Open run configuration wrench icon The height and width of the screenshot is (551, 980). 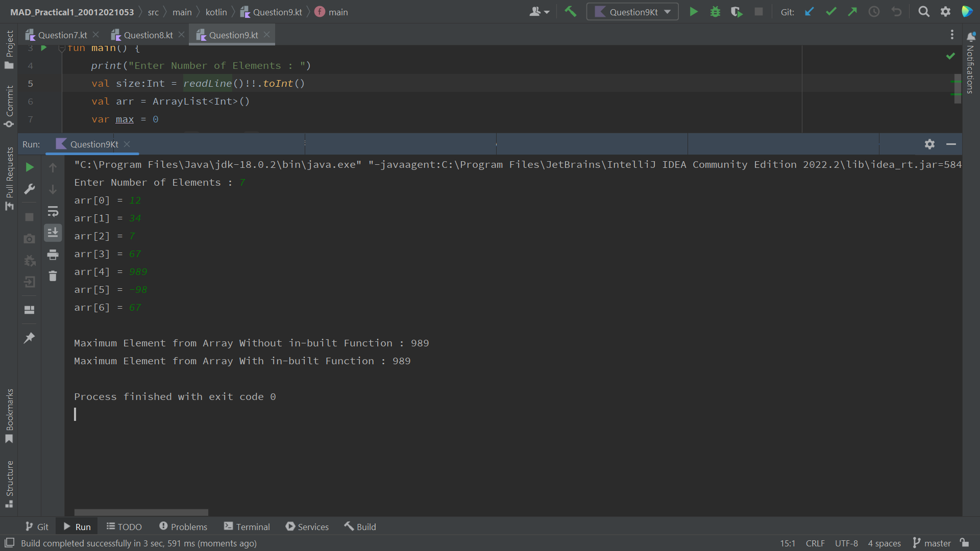coord(30,189)
